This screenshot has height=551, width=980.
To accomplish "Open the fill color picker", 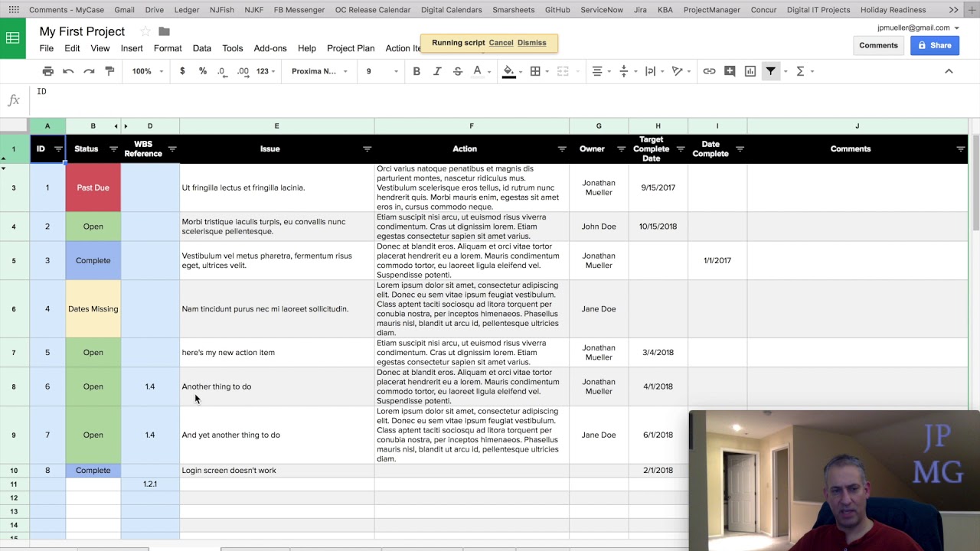I will (x=508, y=71).
